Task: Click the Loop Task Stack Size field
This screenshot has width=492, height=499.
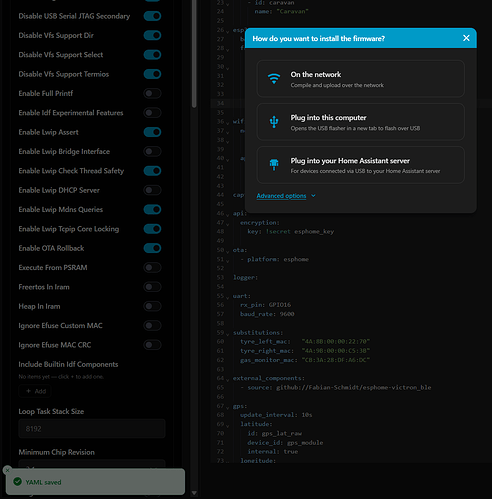Action: [x=92, y=428]
